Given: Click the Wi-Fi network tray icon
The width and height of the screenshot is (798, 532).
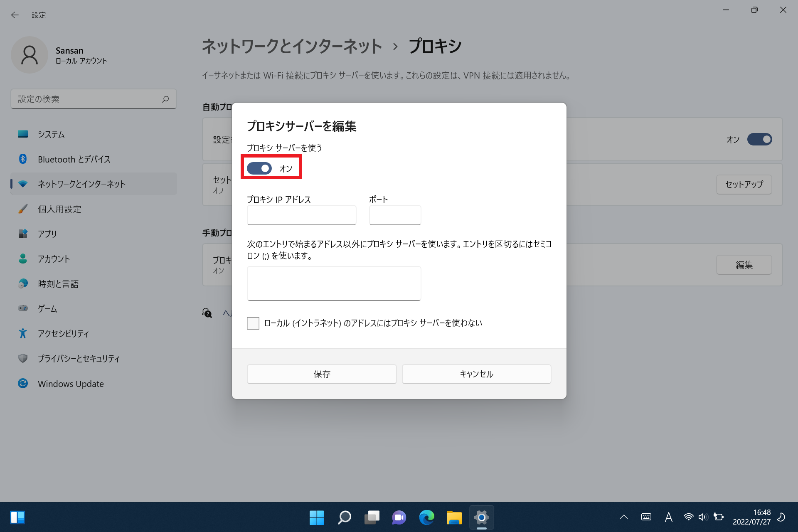Looking at the screenshot, I should click(688, 517).
